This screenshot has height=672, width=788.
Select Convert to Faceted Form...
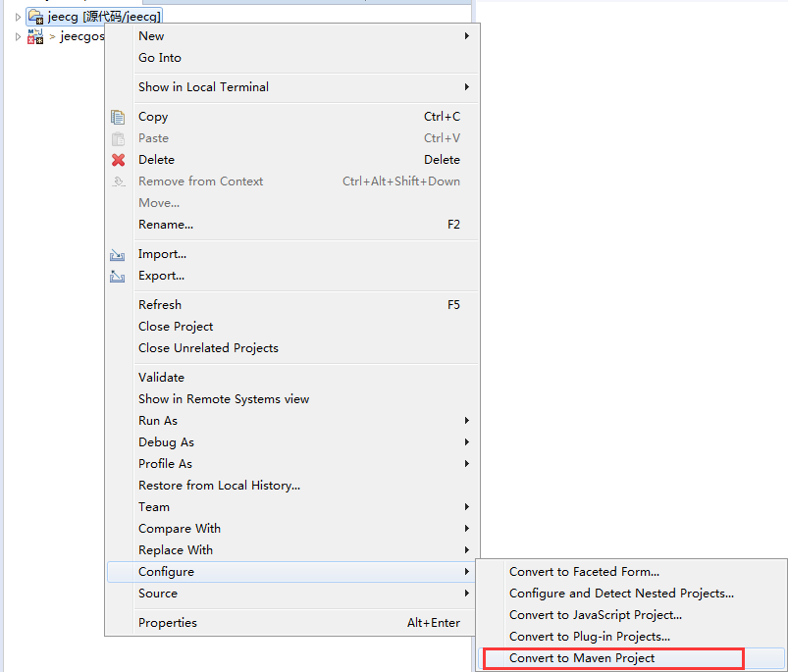pos(631,572)
